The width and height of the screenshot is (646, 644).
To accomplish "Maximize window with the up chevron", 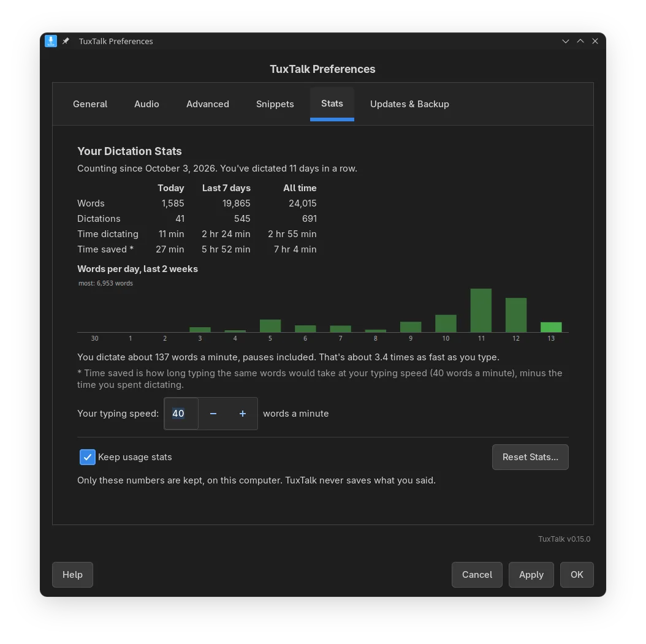I will tap(580, 41).
